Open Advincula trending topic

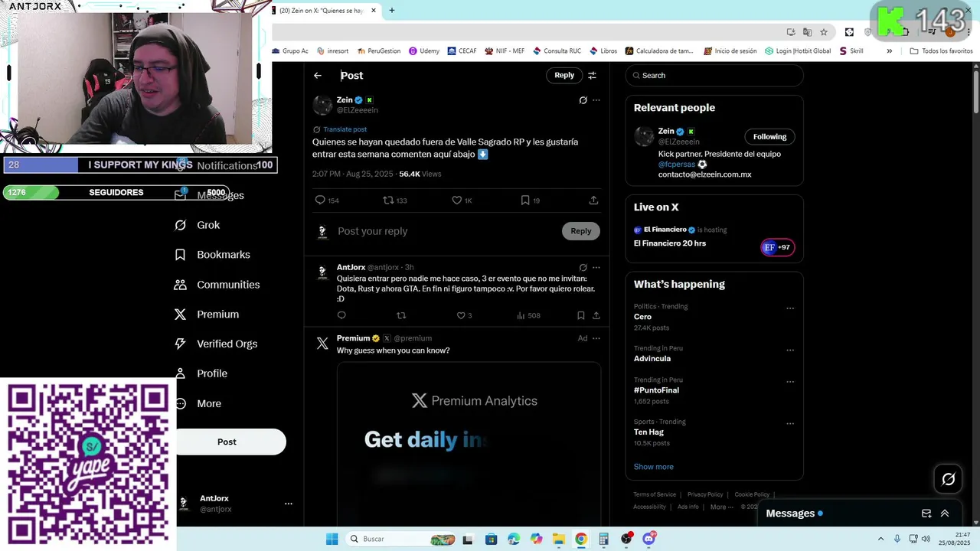point(652,359)
